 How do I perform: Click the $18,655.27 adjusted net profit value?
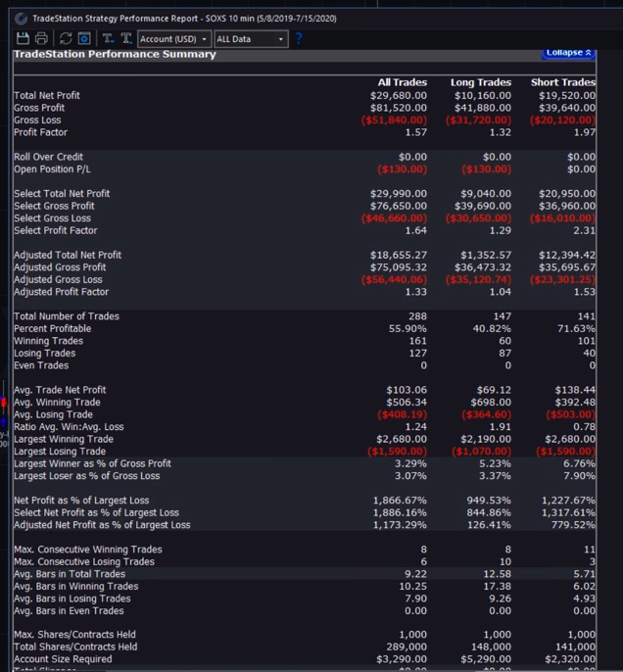399,255
